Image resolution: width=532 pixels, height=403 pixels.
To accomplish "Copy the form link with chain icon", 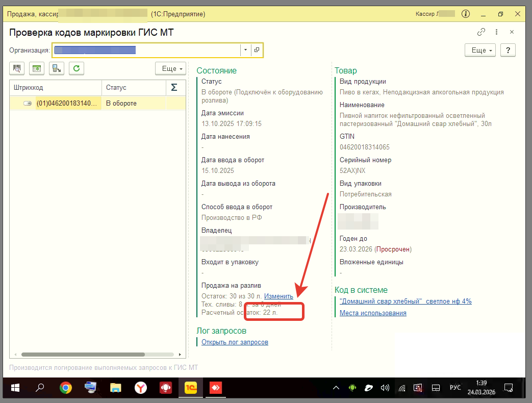I will pyautogui.click(x=481, y=32).
